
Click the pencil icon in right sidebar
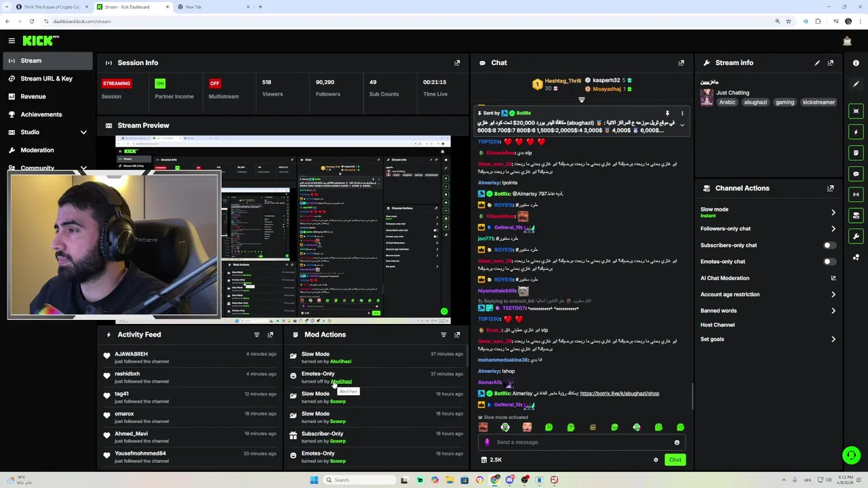(x=856, y=84)
